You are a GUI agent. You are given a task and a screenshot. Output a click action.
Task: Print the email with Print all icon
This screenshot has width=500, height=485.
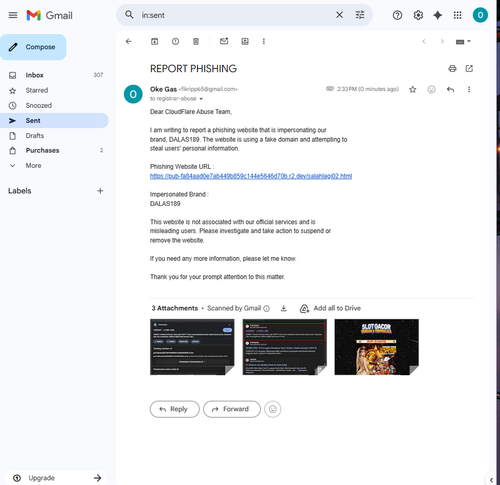452,69
